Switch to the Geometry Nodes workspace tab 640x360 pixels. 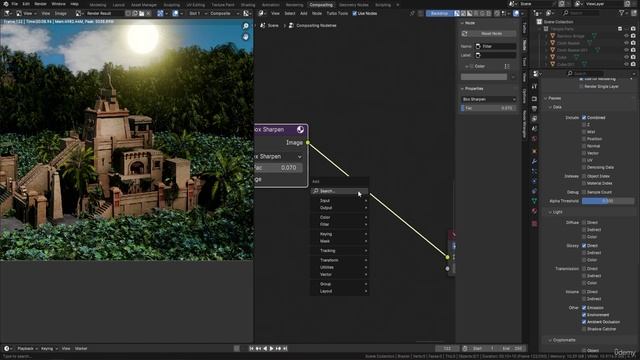click(353, 4)
